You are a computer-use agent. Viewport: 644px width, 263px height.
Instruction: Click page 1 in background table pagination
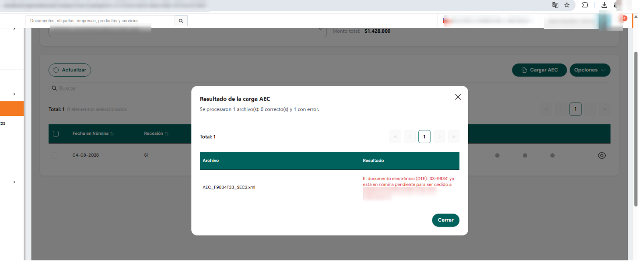(575, 109)
